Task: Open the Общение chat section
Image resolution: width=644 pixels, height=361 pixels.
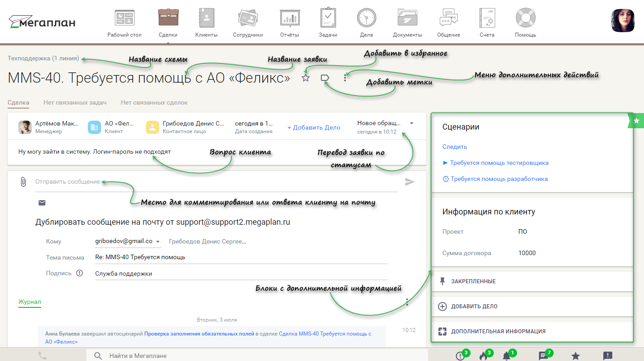Action: point(449,22)
